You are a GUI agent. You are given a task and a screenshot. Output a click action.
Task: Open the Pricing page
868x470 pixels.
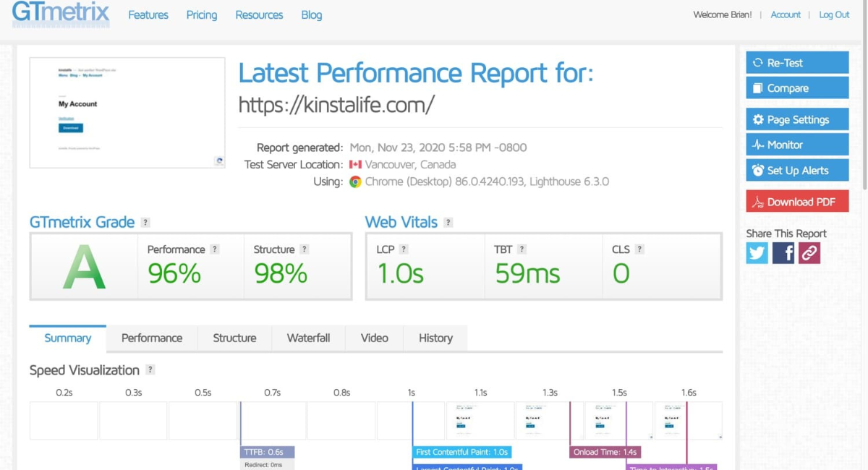[202, 14]
